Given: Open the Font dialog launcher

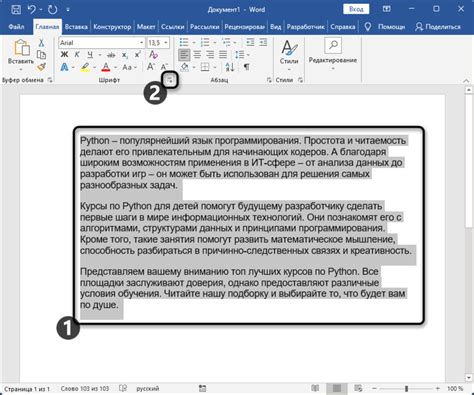Looking at the screenshot, I should pos(170,80).
